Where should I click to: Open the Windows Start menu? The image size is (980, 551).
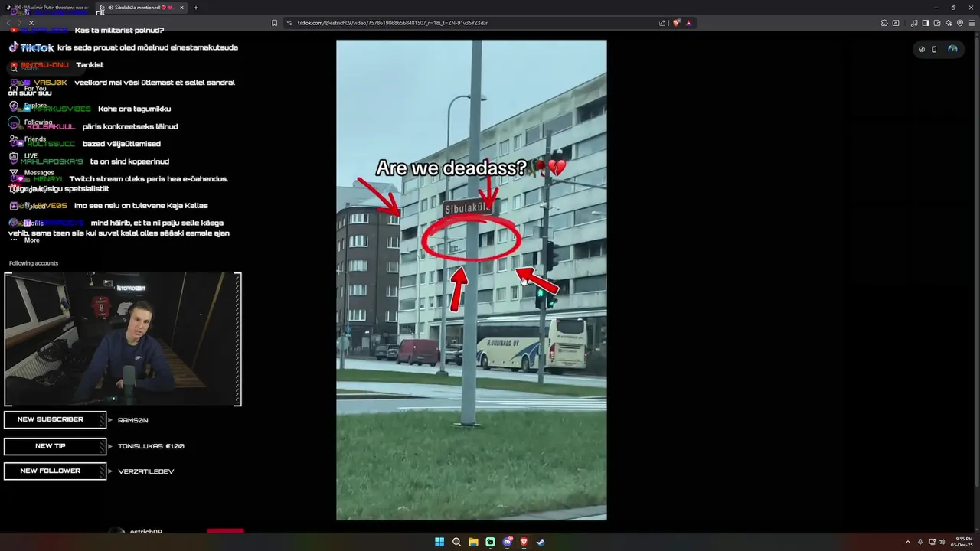(x=439, y=542)
